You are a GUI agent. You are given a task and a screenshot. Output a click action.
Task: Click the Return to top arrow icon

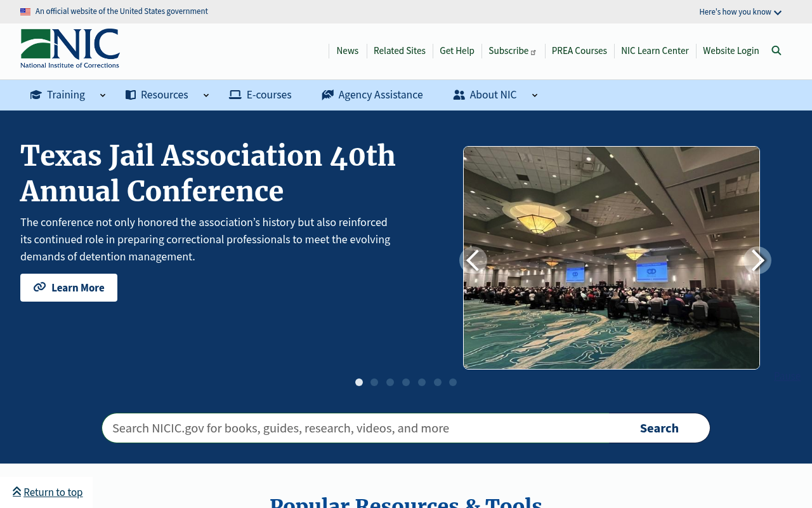16,491
